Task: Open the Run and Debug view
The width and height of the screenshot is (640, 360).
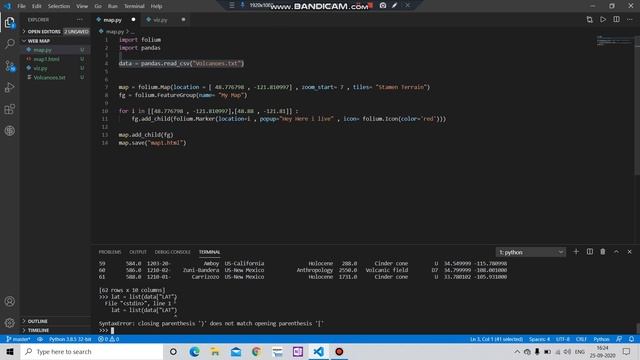Action: pos(10,87)
